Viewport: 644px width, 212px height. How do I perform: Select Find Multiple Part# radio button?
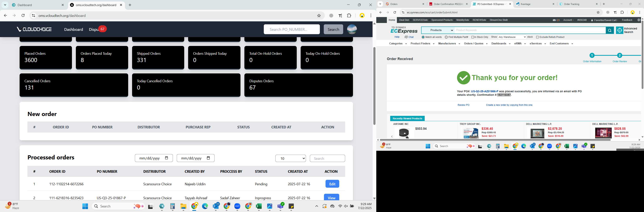tap(446, 37)
